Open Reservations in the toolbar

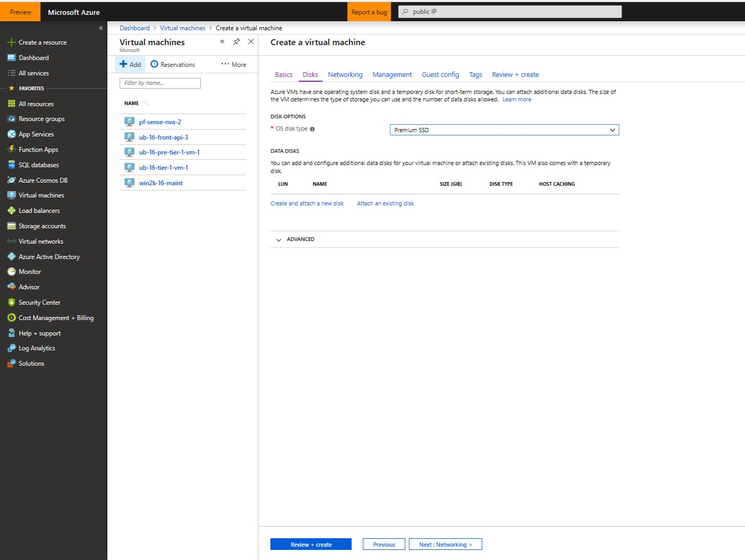(173, 65)
